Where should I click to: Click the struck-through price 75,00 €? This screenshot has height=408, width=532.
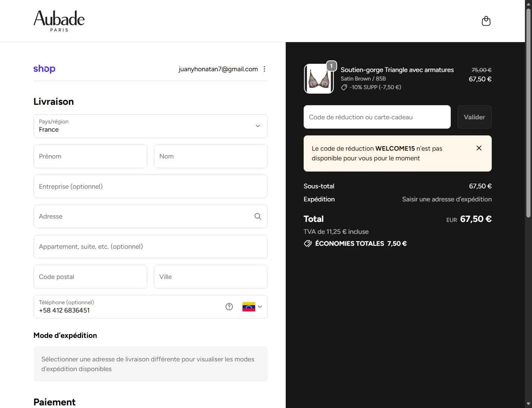click(481, 70)
